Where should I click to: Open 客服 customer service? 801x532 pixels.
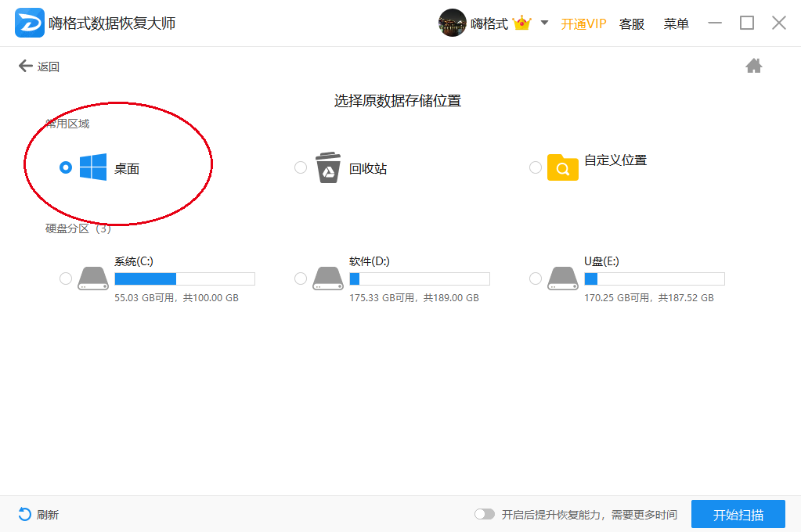631,24
